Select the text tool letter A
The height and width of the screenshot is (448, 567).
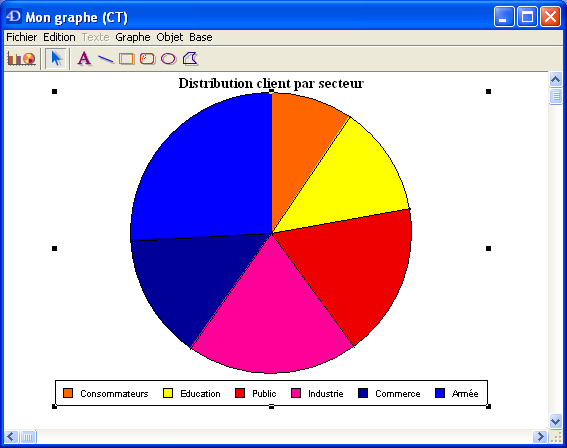(x=84, y=59)
